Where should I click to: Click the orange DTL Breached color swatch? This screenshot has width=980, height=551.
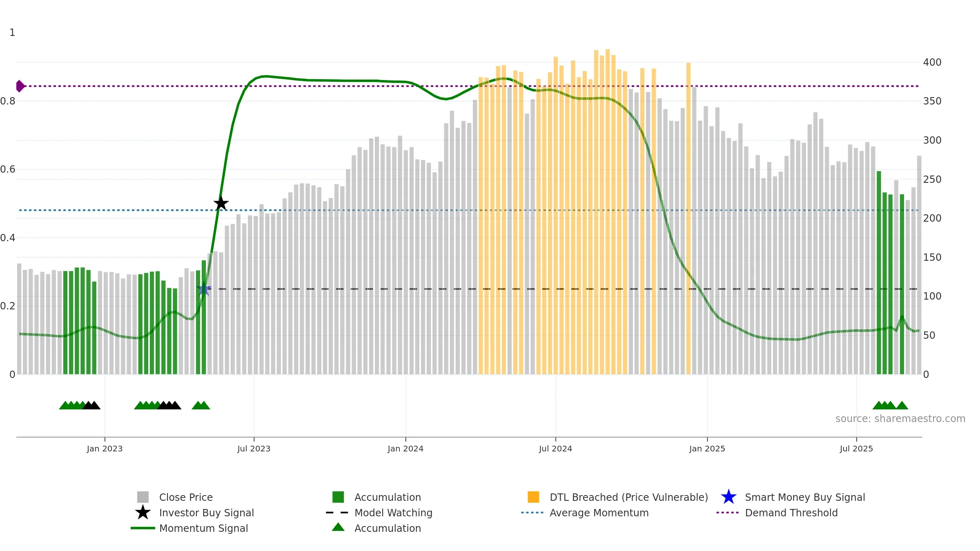(x=533, y=497)
